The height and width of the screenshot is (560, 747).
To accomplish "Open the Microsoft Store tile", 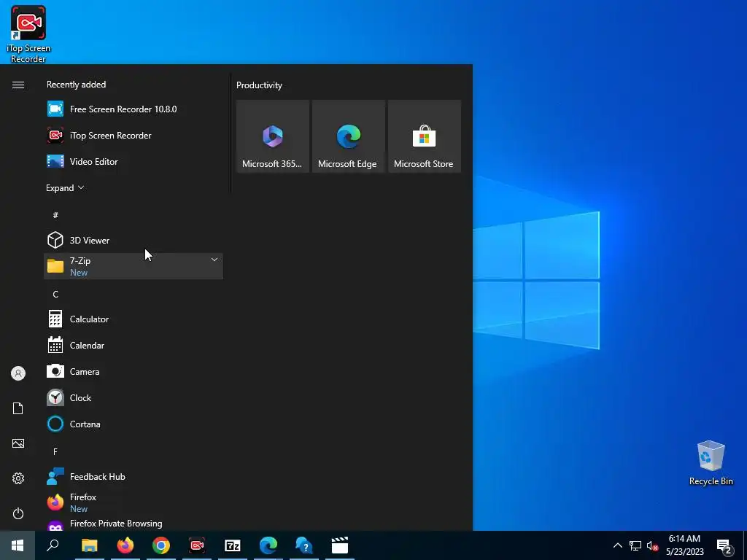I will (425, 136).
